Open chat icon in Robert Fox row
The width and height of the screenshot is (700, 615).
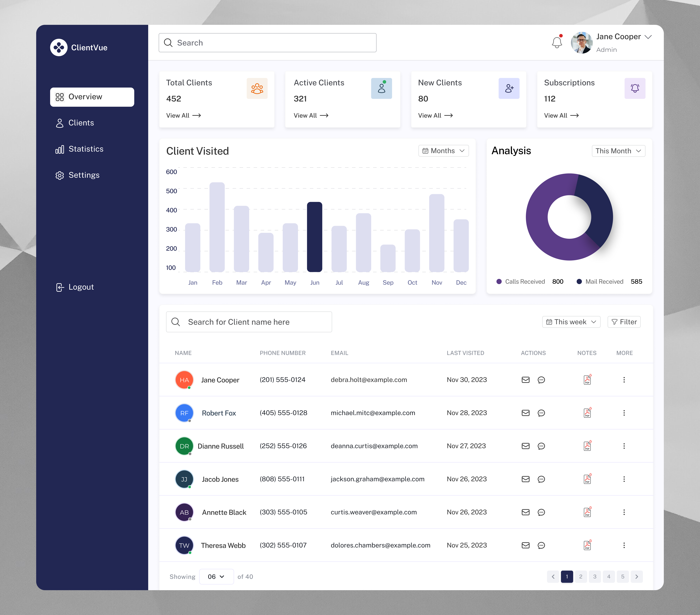click(541, 413)
